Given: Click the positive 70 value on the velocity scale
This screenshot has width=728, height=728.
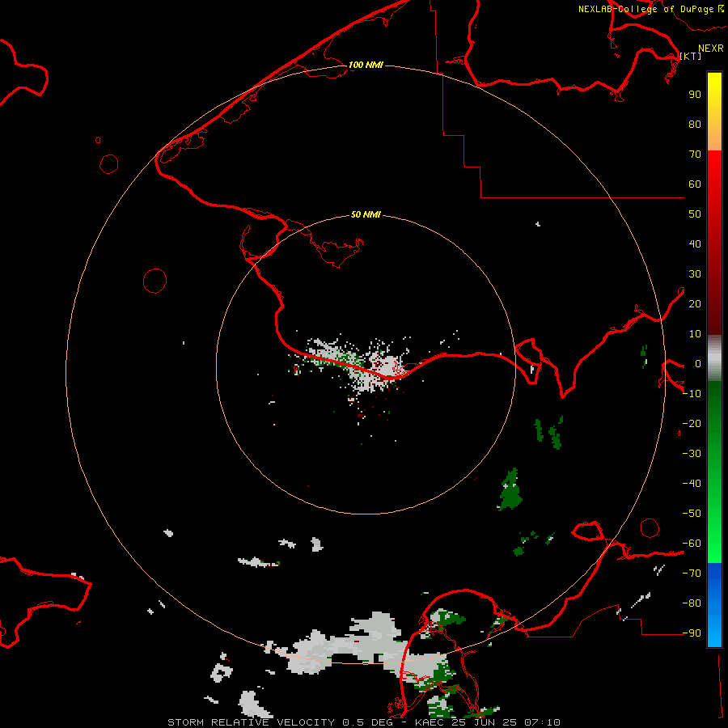Looking at the screenshot, I should point(695,154).
